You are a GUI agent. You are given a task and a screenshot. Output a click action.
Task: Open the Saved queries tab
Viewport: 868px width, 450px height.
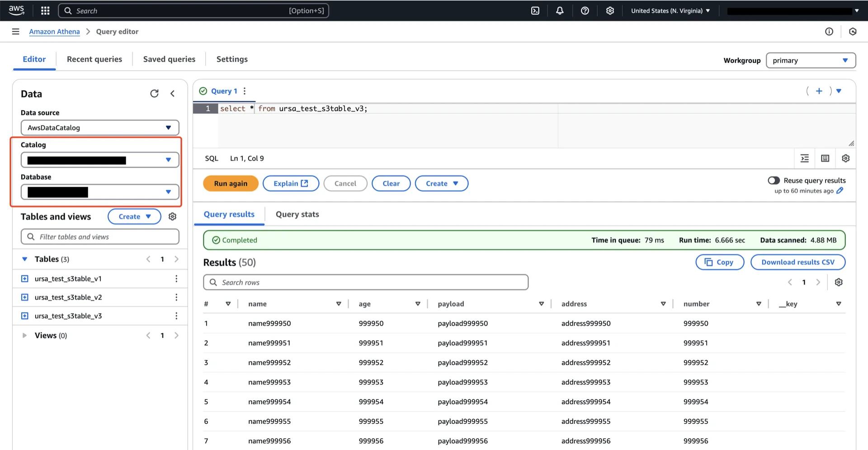tap(170, 59)
